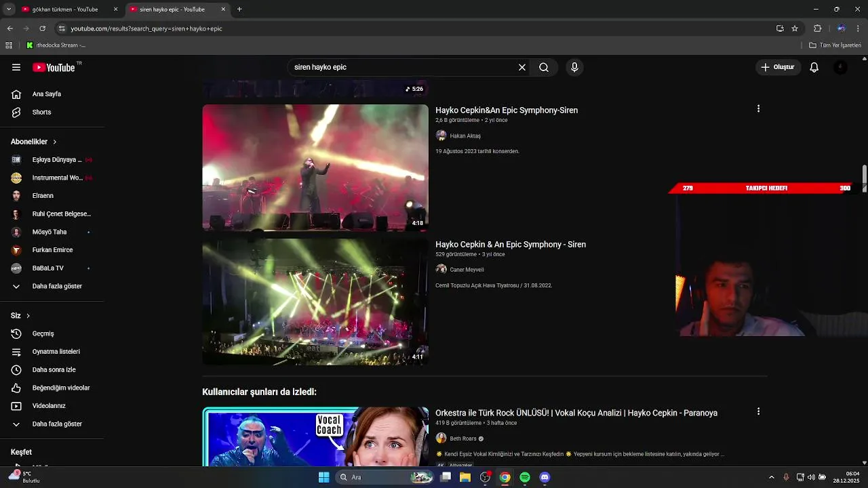Open Discord from the taskbar

[x=545, y=477]
